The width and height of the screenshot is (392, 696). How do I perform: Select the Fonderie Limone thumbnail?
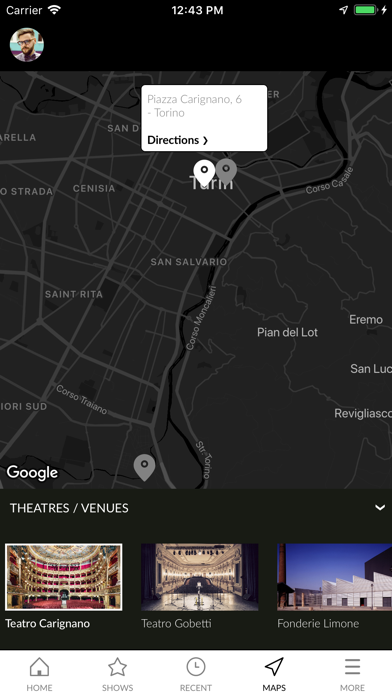[334, 577]
